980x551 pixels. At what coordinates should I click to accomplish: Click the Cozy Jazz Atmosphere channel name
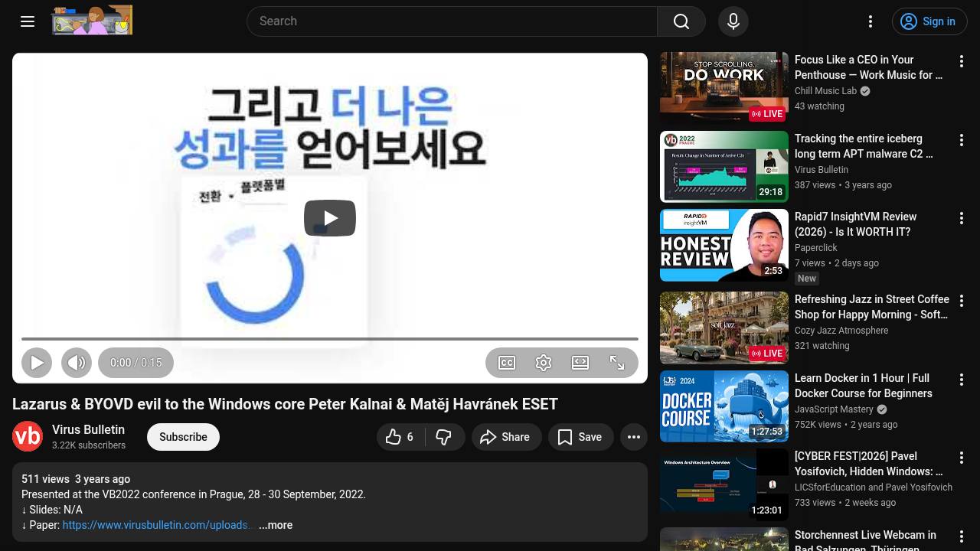point(841,331)
